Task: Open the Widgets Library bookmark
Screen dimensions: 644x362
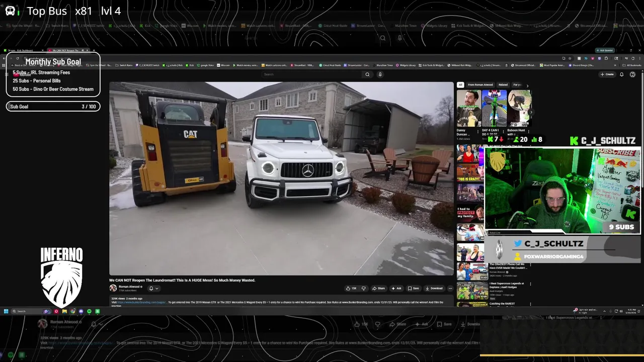Action: point(406,65)
